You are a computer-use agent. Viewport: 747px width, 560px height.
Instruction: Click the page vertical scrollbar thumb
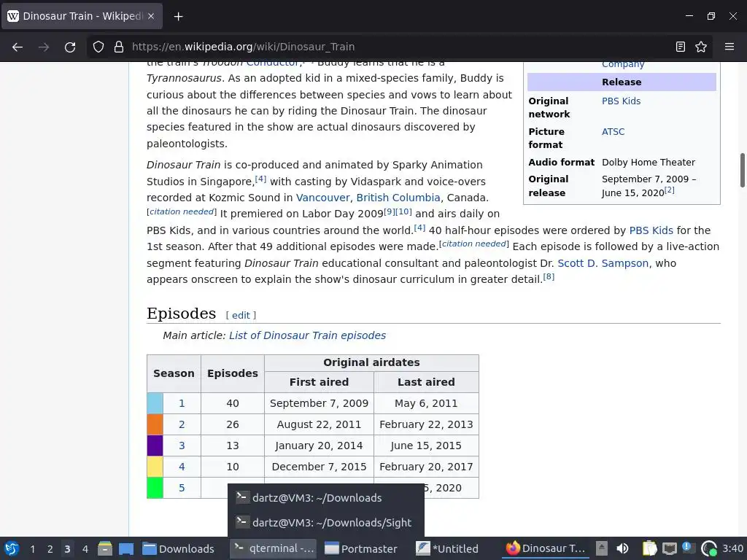[742, 171]
